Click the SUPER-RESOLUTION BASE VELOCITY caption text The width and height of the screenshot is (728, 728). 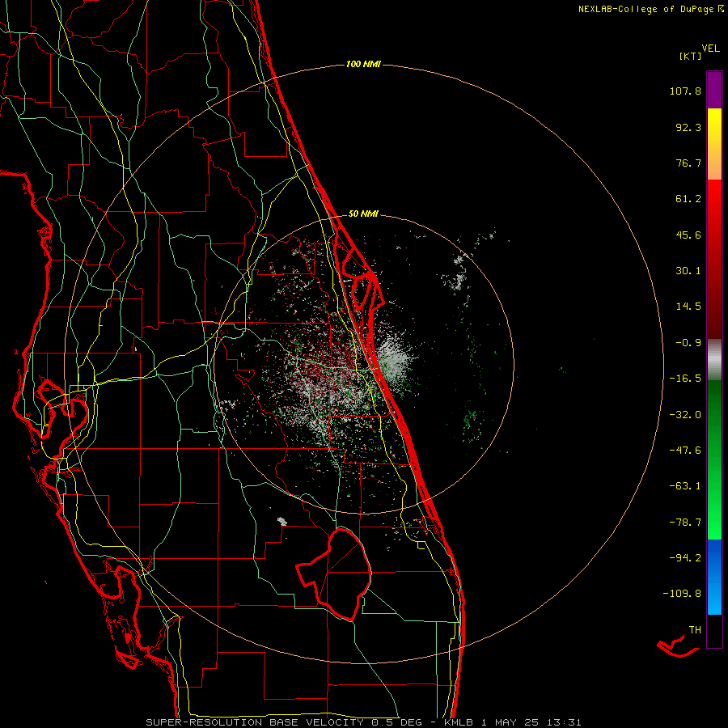[x=255, y=722]
